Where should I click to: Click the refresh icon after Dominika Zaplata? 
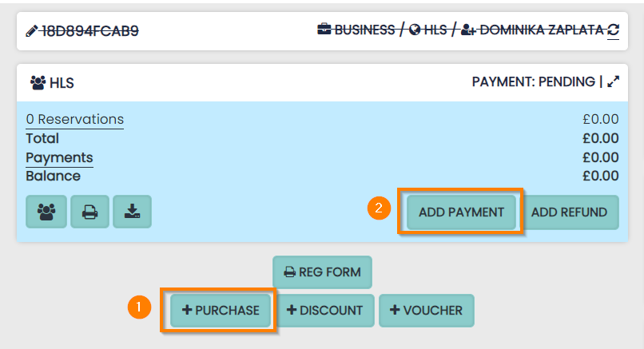[613, 30]
